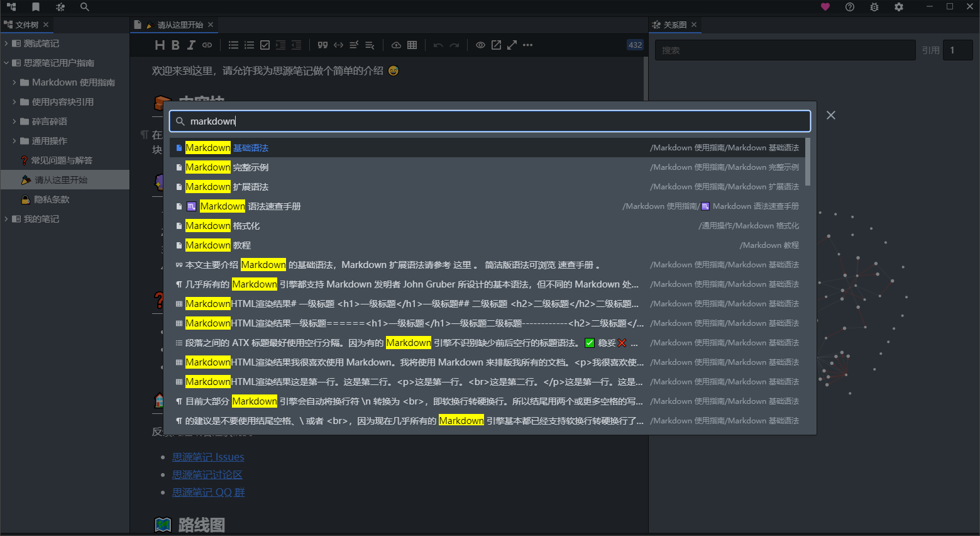Expand the 'Markdown 使用指南' folder arrow

pos(14,82)
